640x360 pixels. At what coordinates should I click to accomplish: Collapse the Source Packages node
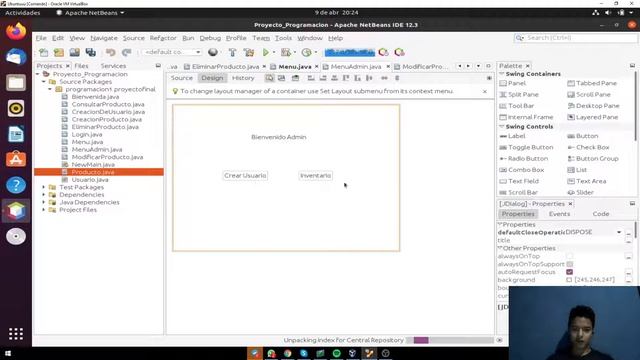pos(44,82)
